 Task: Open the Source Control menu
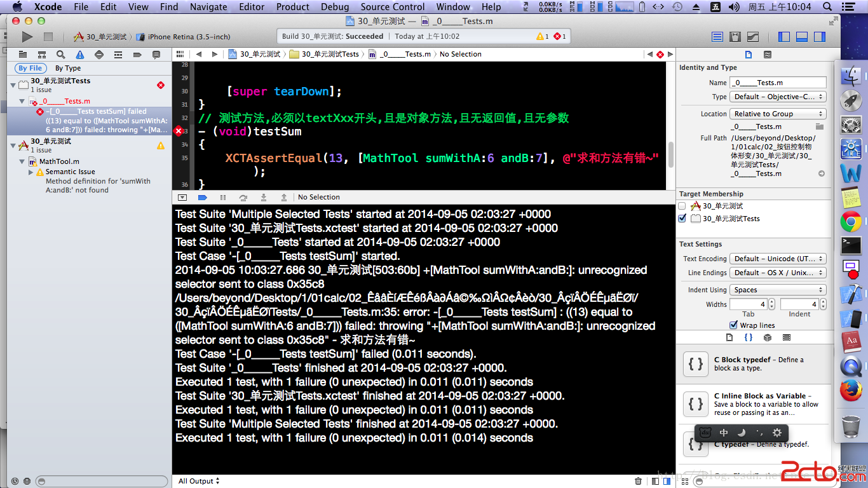(393, 7)
